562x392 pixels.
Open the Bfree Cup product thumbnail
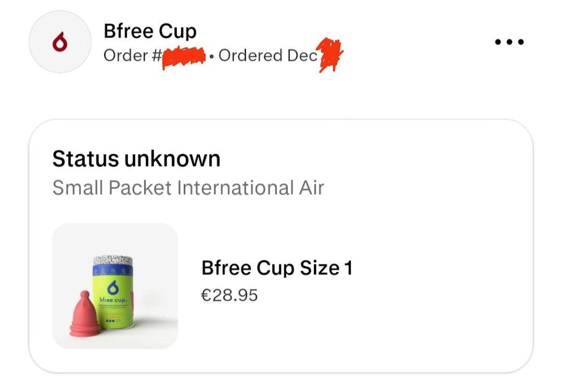coord(115,285)
